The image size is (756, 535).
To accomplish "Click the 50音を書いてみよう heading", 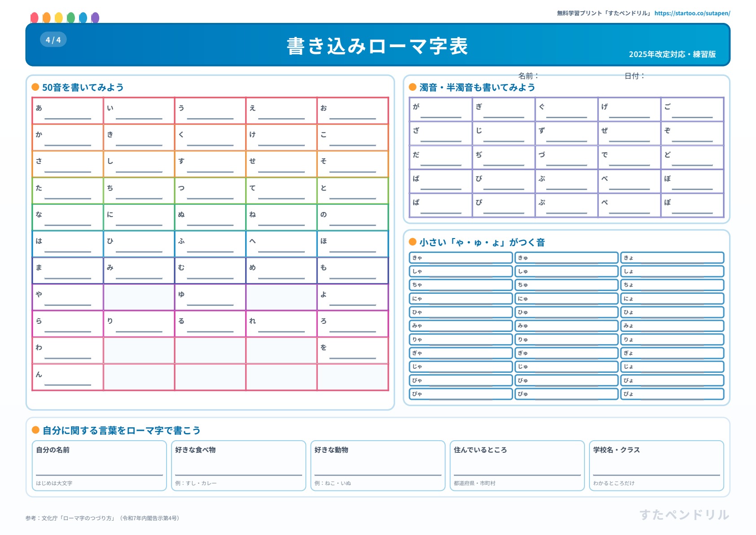I will [83, 87].
